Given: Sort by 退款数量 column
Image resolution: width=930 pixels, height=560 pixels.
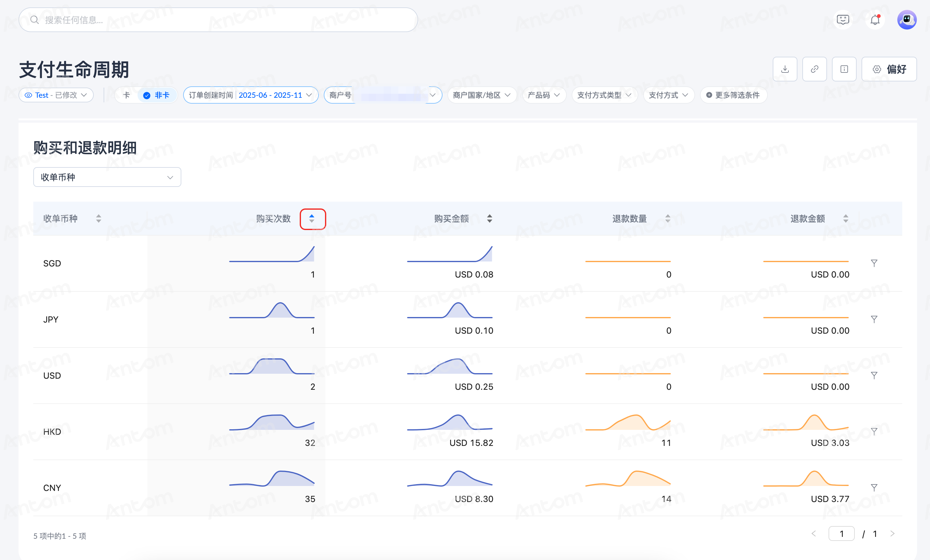Looking at the screenshot, I should [x=667, y=219].
